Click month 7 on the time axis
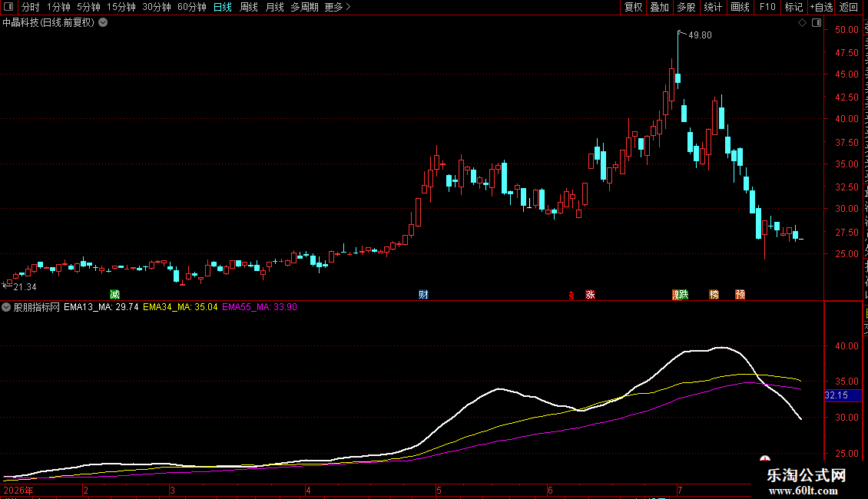This screenshot has width=868, height=499. [x=680, y=490]
